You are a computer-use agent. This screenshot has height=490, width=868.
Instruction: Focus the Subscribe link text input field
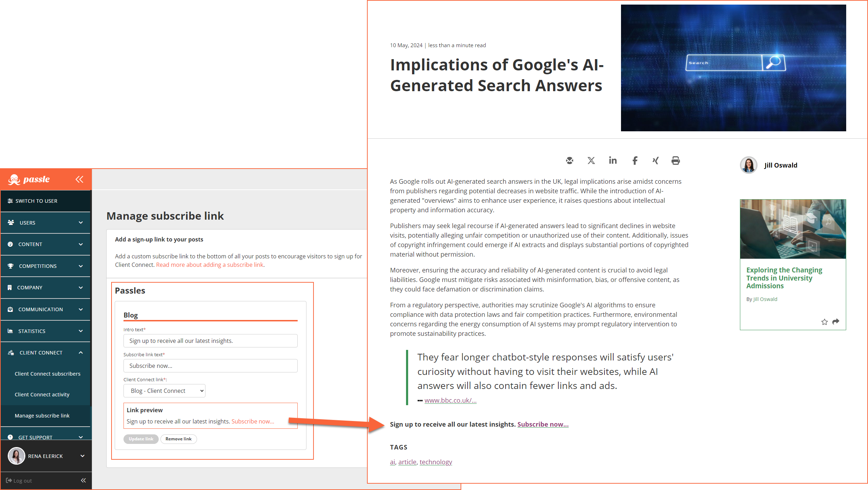210,366
